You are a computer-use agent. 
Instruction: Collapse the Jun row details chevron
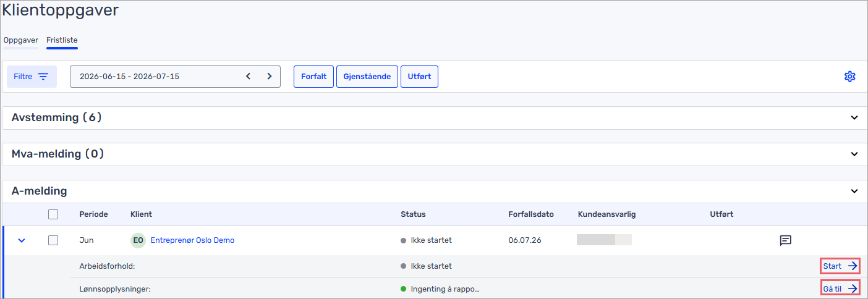coord(22,240)
